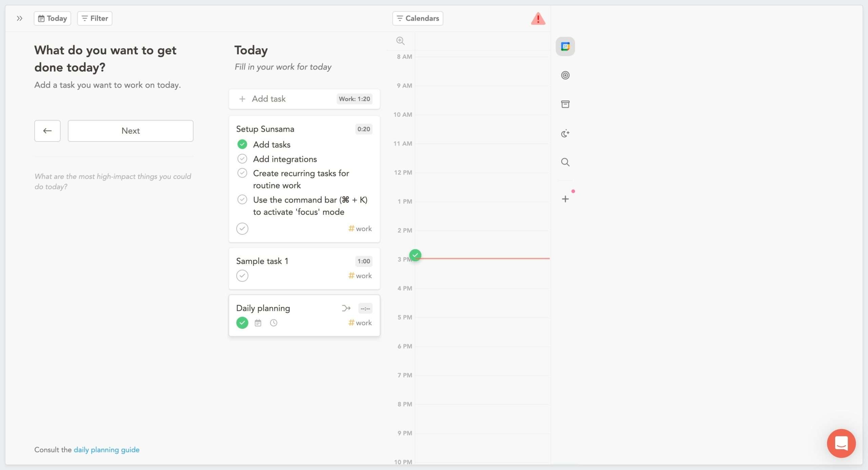
Task: Click the Add task field
Action: coord(269,99)
